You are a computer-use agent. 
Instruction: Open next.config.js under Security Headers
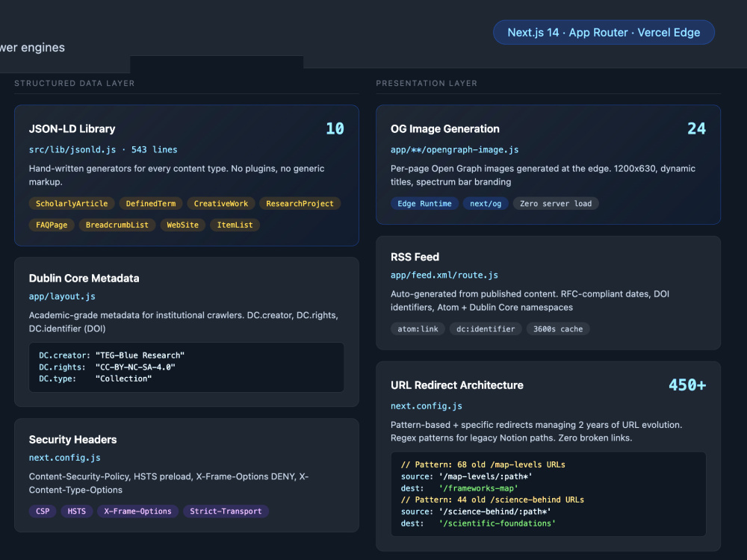coord(65,458)
